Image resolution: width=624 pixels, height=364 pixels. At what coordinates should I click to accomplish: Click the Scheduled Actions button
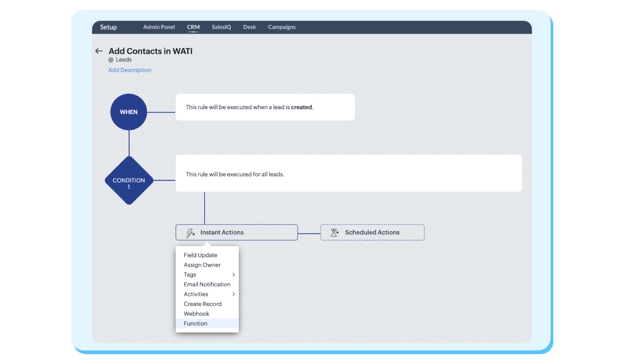coord(372,232)
